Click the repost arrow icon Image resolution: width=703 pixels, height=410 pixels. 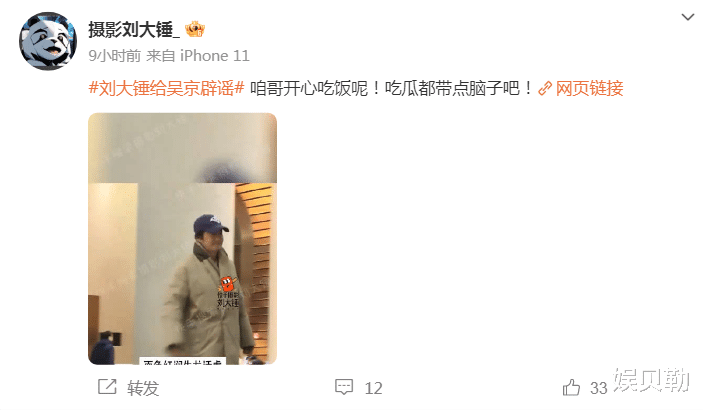[x=107, y=387]
